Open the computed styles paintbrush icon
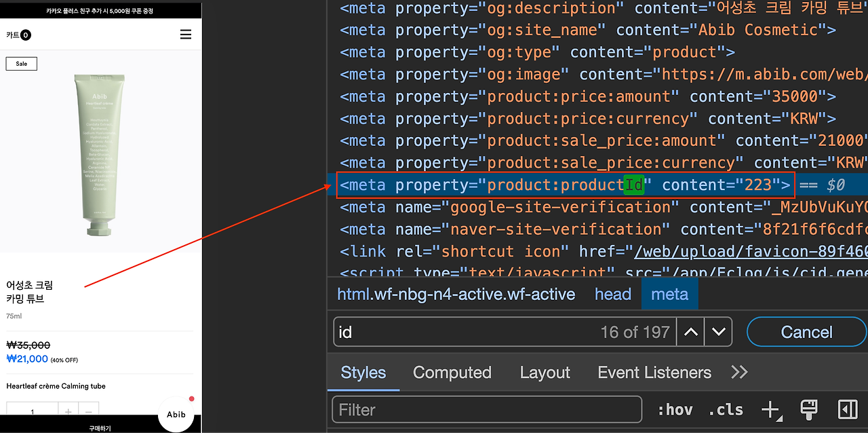This screenshot has height=433, width=868. pos(808,409)
